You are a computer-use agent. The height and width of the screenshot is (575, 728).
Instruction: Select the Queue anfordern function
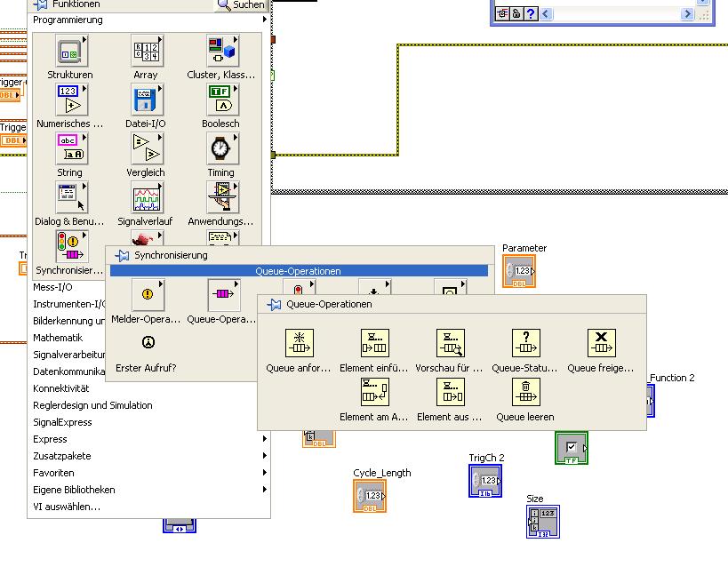click(x=299, y=343)
